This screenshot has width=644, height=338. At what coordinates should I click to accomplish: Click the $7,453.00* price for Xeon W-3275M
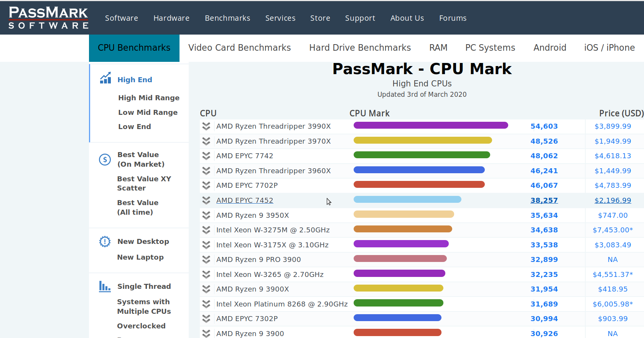tap(613, 230)
